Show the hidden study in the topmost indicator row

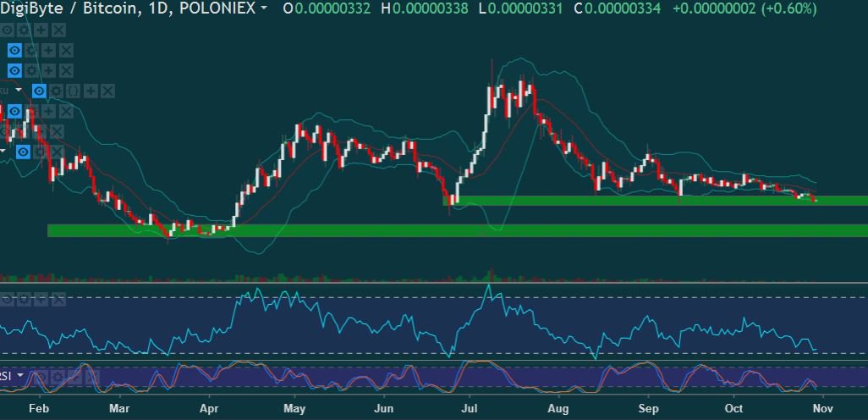tap(8, 30)
